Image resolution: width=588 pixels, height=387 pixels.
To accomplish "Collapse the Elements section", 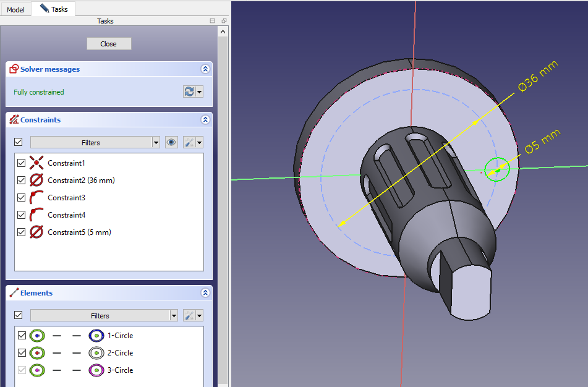I will click(x=205, y=293).
